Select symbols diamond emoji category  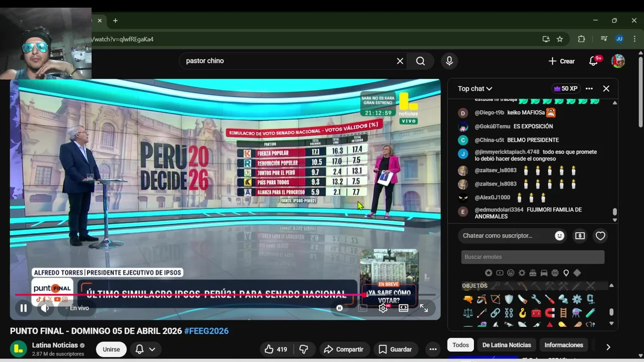point(577,273)
